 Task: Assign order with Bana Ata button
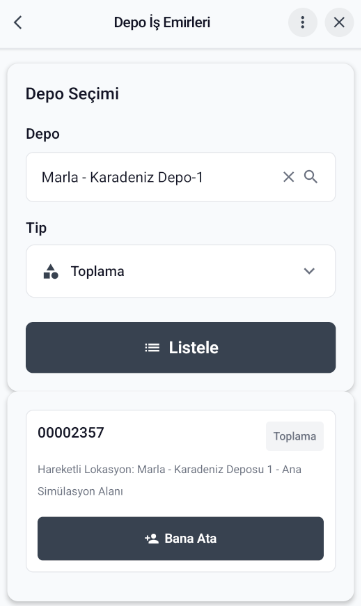(180, 538)
